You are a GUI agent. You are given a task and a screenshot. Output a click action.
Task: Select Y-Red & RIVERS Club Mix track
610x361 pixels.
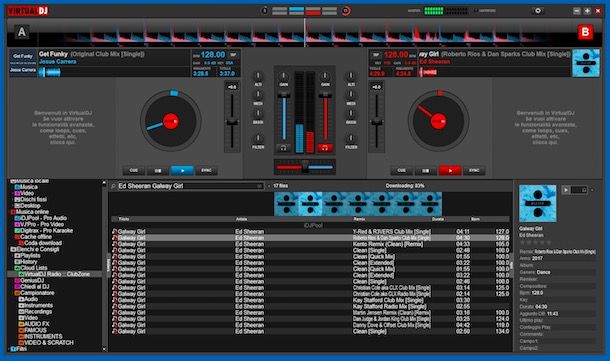click(310, 231)
